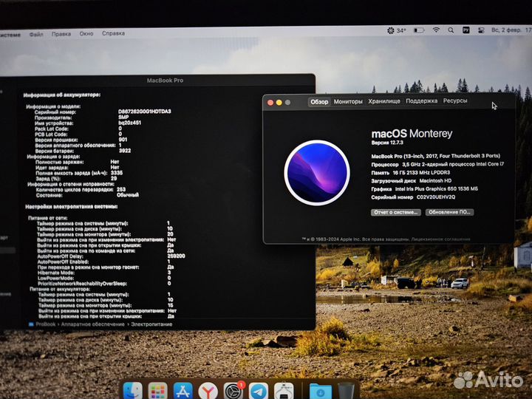This screenshot has width=532, height=399.
Task: Open the Trash in the Dock
Action: (346, 391)
